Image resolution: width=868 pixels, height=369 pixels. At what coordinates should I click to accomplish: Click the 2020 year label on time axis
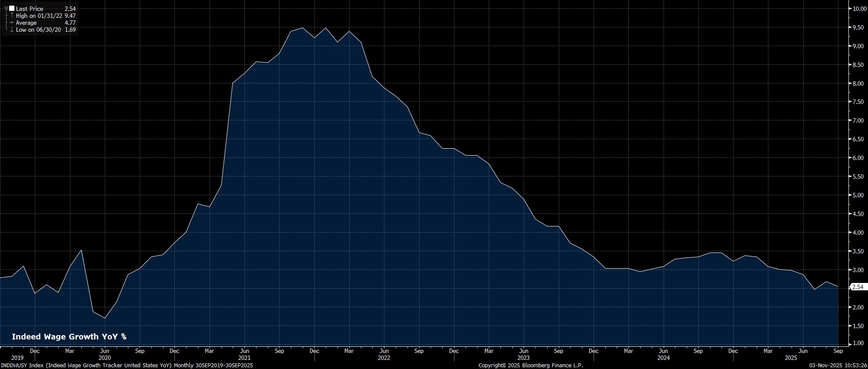tap(104, 358)
